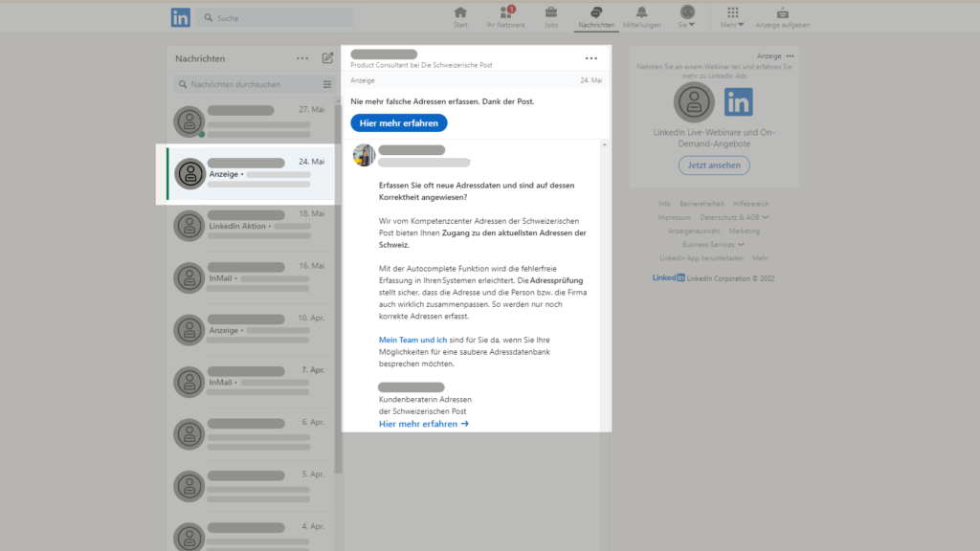
Task: Open Nachrichten panel three-dot menu
Action: (302, 58)
